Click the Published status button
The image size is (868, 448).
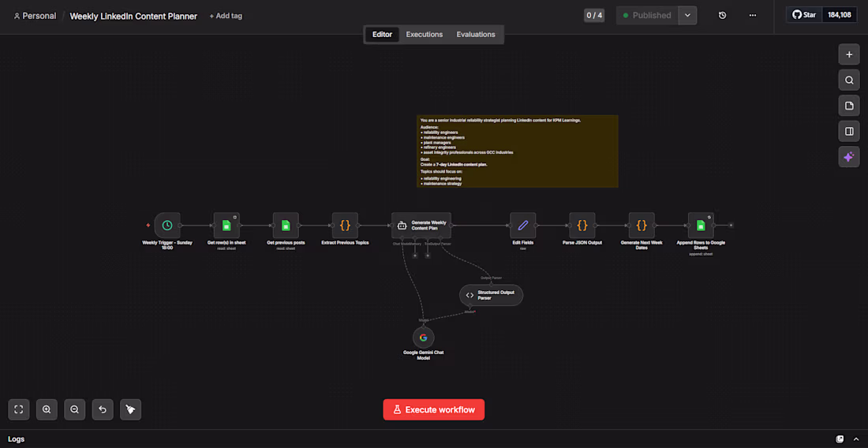tap(647, 16)
